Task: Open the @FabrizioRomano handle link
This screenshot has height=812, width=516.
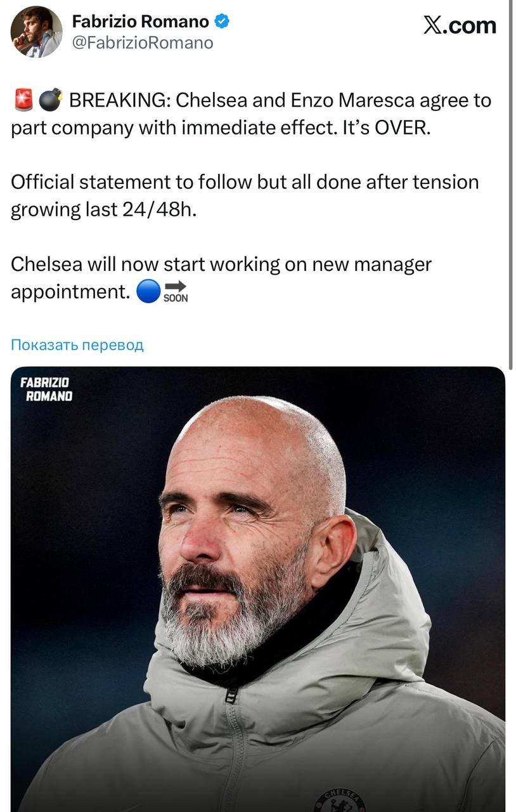Action: pos(143,43)
